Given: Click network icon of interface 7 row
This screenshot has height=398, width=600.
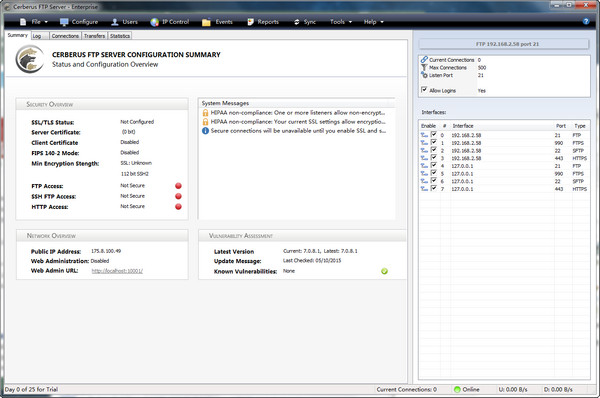Looking at the screenshot, I should (424, 189).
